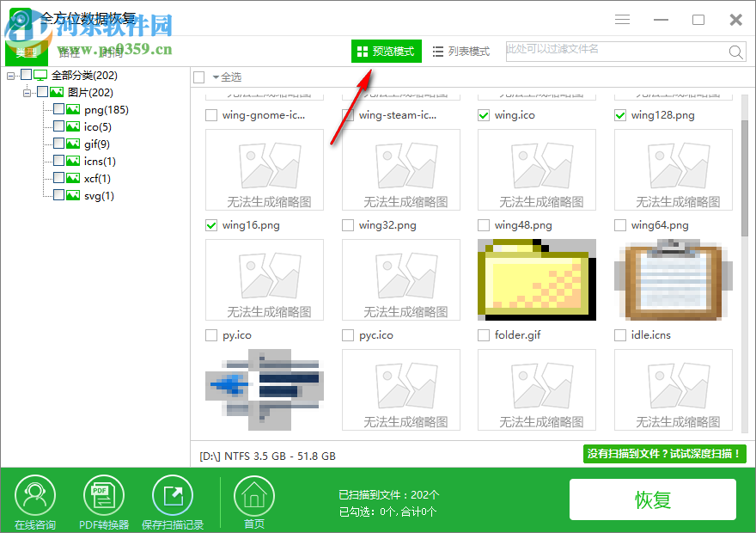Click the hamburger menu icon at top right

[621, 19]
